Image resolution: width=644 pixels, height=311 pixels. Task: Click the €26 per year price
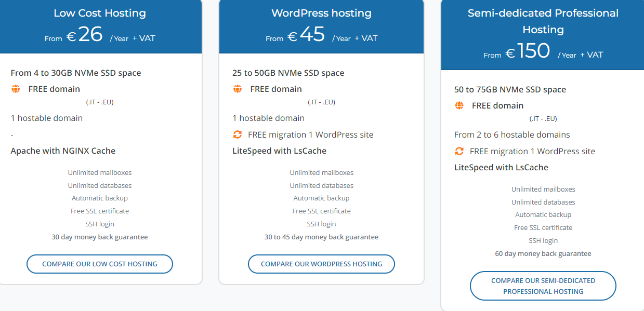(90, 35)
